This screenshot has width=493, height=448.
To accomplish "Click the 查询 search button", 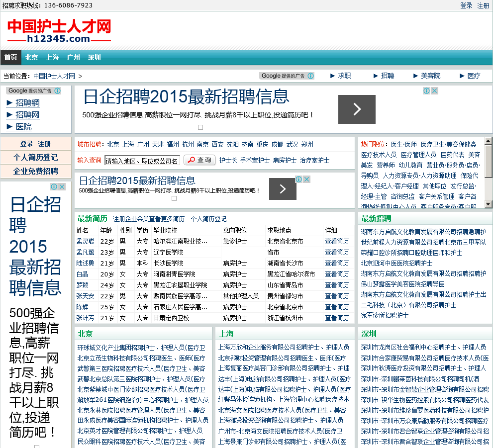I will pos(199,160).
